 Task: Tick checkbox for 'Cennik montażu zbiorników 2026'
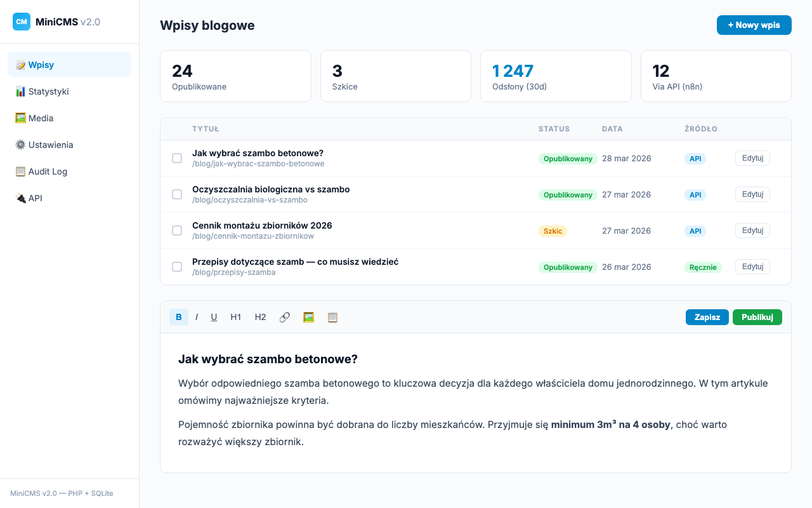tap(177, 231)
